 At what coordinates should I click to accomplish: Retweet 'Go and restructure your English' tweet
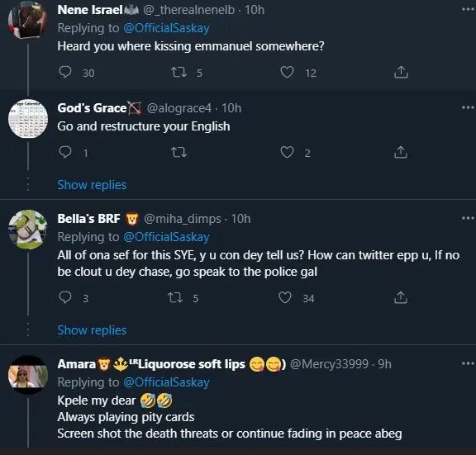pyautogui.click(x=178, y=152)
